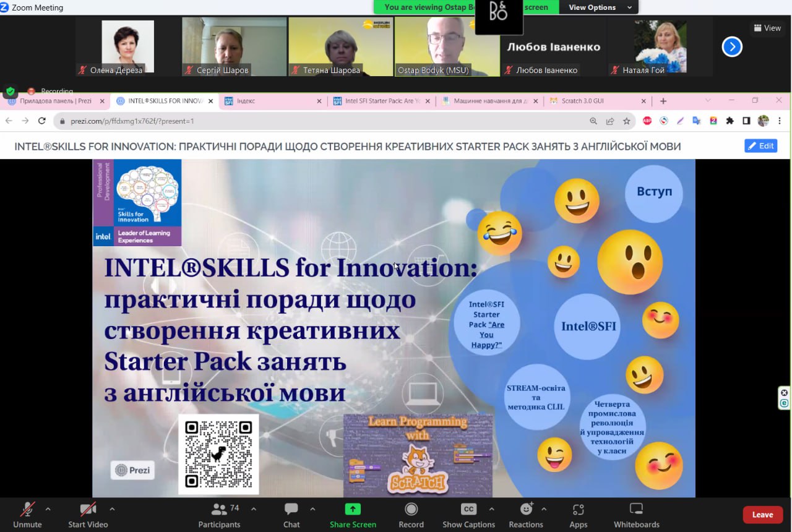
Task: Open the browser profile avatar
Action: point(764,121)
